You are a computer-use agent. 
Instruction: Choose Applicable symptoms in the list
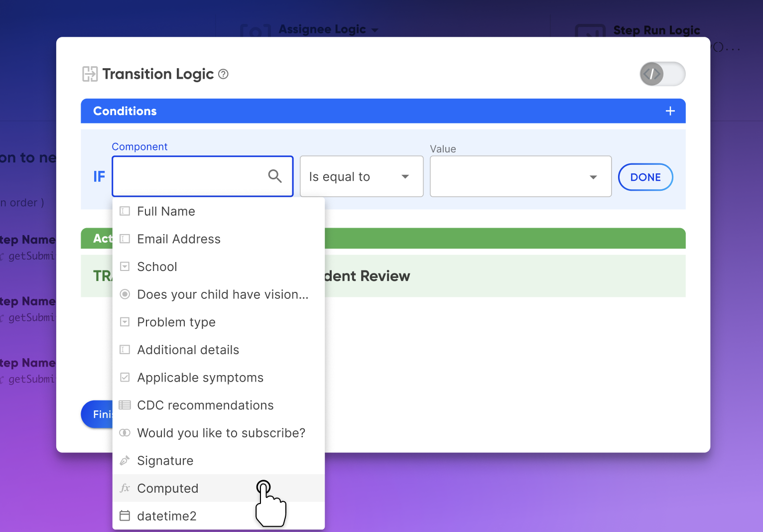pyautogui.click(x=219, y=378)
